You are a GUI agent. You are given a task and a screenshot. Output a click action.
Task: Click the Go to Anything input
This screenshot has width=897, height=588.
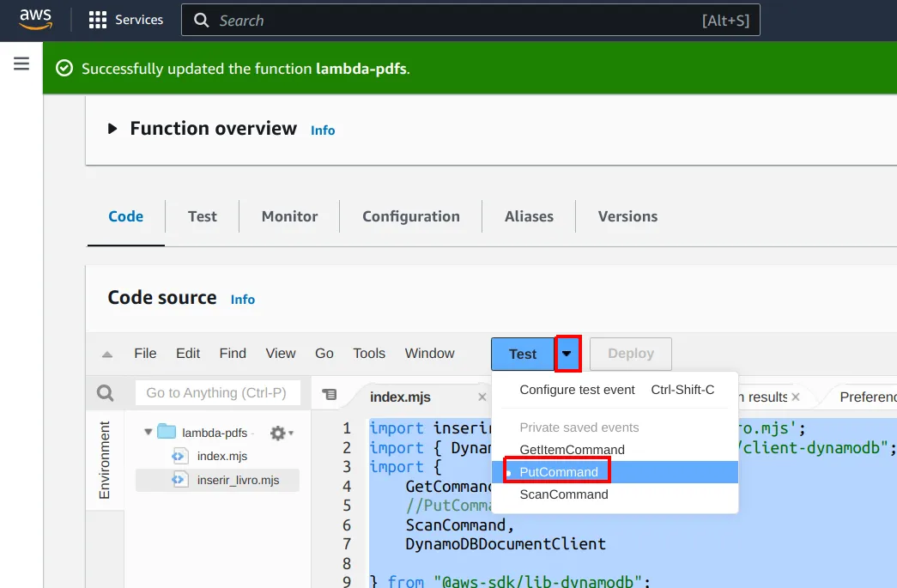pyautogui.click(x=218, y=393)
